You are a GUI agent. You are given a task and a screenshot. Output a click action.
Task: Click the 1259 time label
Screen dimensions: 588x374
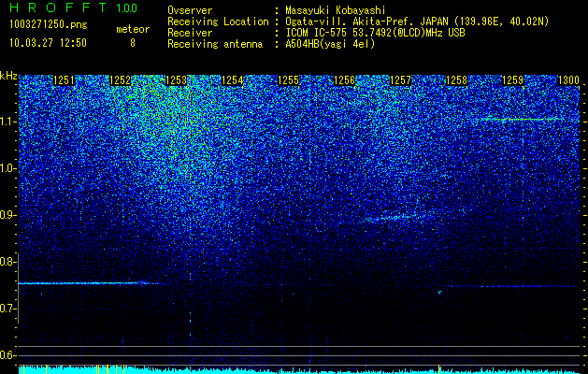click(512, 80)
